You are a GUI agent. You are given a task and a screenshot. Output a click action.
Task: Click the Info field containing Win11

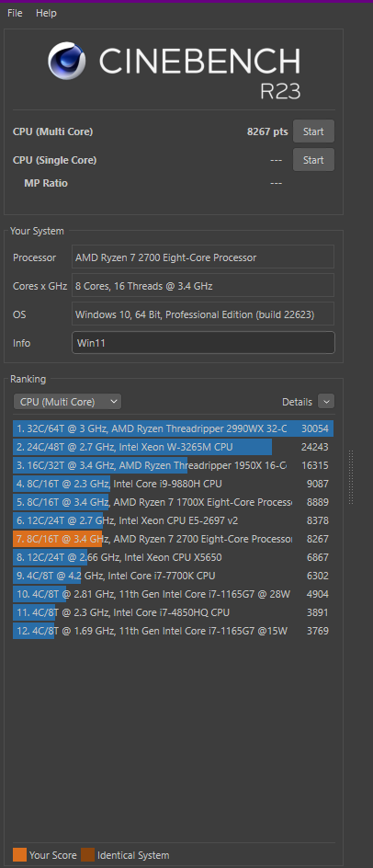[x=203, y=343]
